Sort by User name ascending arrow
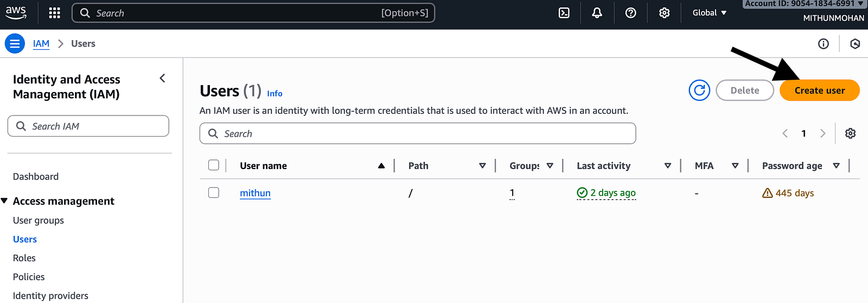The height and width of the screenshot is (303, 868). tap(381, 166)
